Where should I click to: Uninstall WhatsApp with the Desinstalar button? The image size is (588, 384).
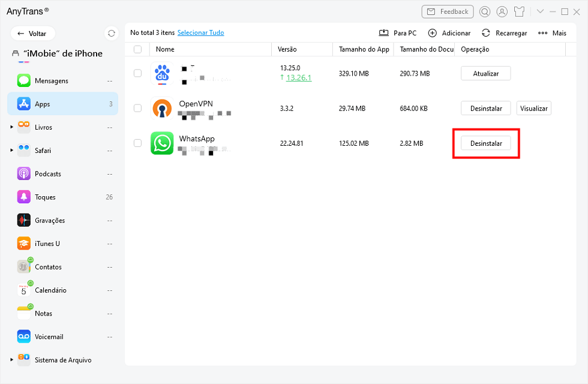coord(486,143)
